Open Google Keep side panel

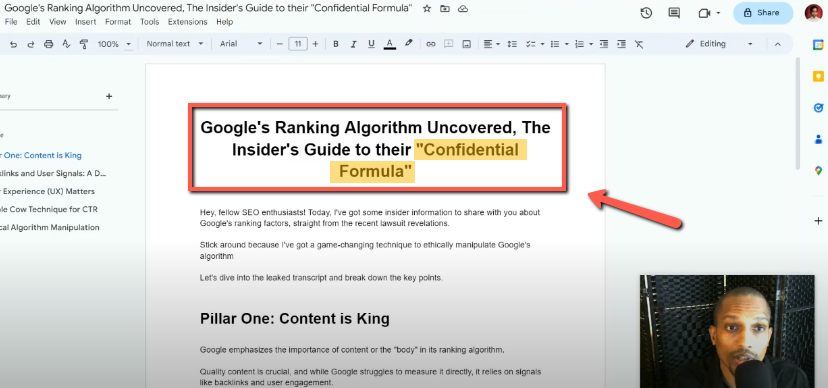[x=818, y=77]
